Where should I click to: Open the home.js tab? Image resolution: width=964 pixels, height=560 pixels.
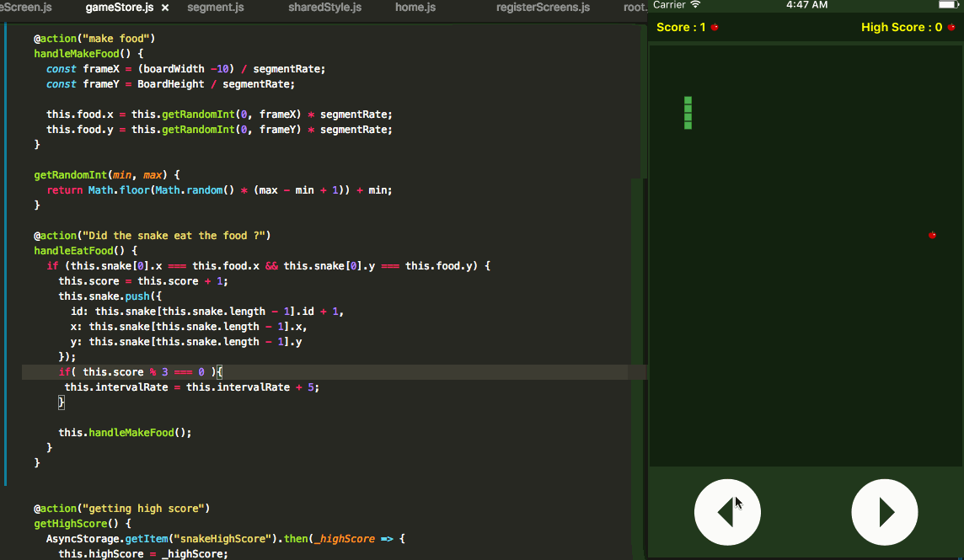pos(415,8)
